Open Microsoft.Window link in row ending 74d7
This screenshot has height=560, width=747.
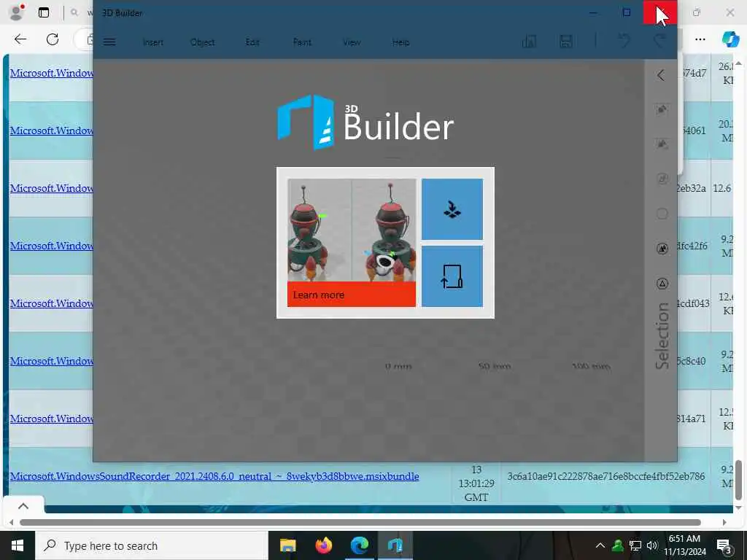click(x=52, y=73)
